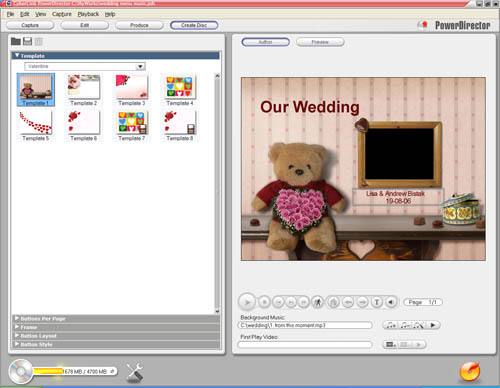
Task: Open the Help menu
Action: [x=110, y=14]
